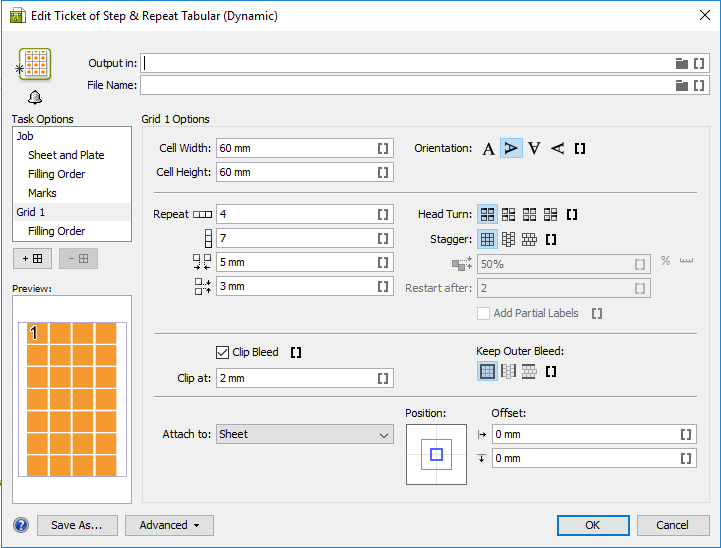This screenshot has height=548, width=721.
Task: Select second Keep Outer Bleed option
Action: (509, 371)
